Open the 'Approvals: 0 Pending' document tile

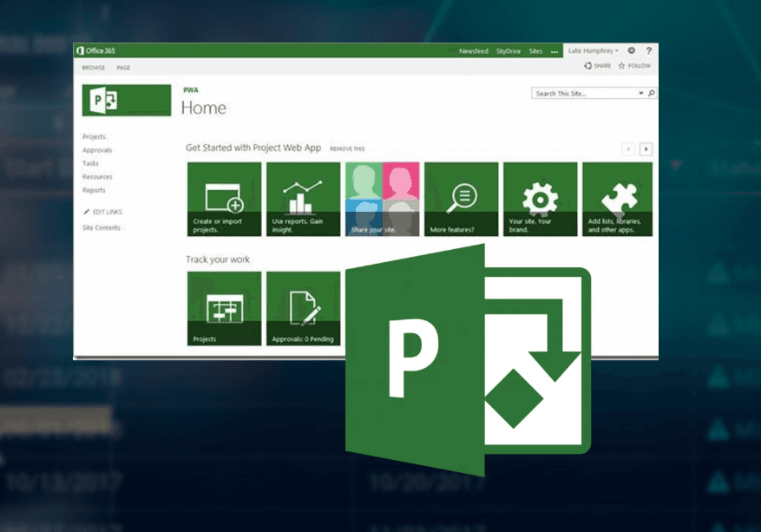coord(303,309)
